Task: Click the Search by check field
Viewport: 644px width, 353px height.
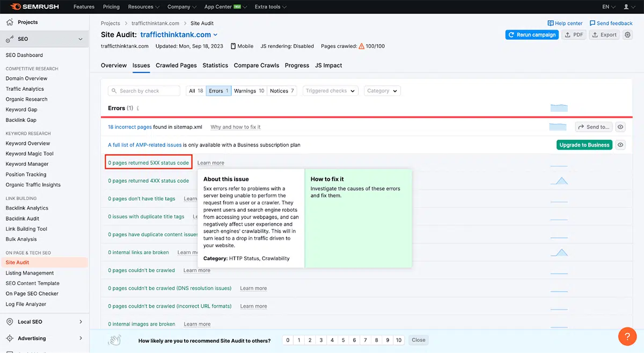Action: coord(144,91)
